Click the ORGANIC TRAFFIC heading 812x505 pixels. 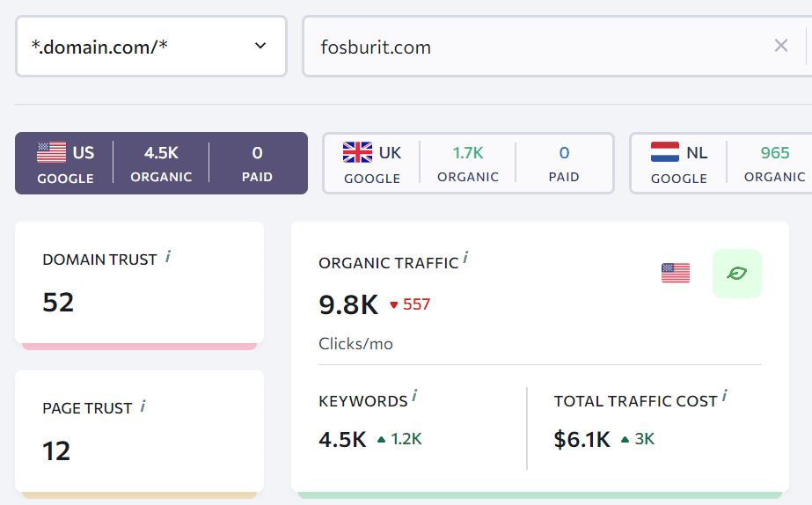click(388, 263)
